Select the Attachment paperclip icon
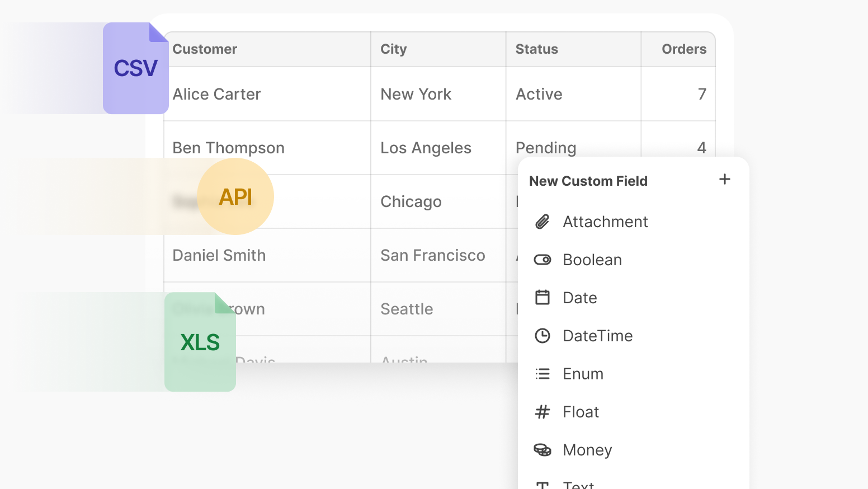868x489 pixels. click(542, 222)
